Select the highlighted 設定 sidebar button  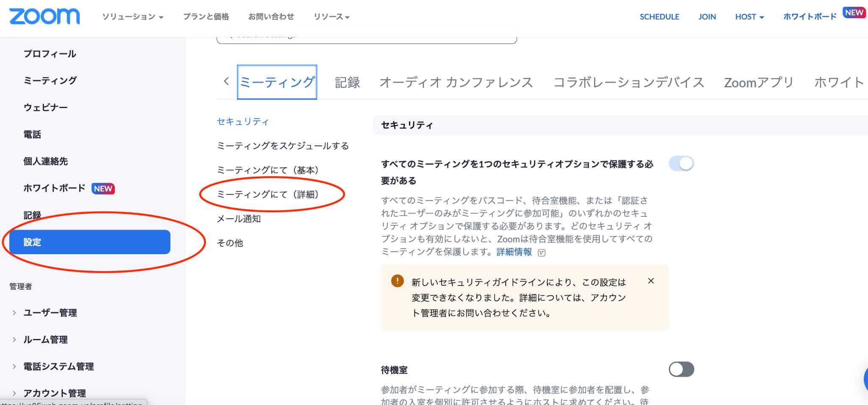coord(90,242)
